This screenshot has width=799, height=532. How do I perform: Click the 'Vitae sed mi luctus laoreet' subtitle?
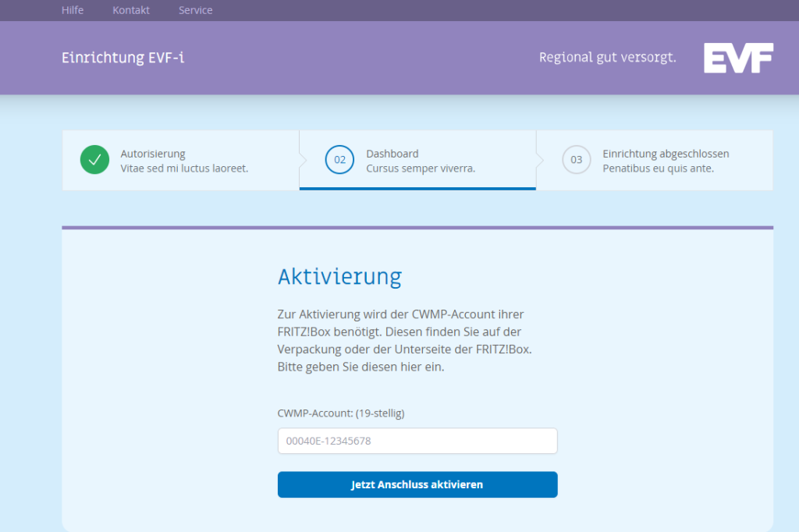pos(184,168)
